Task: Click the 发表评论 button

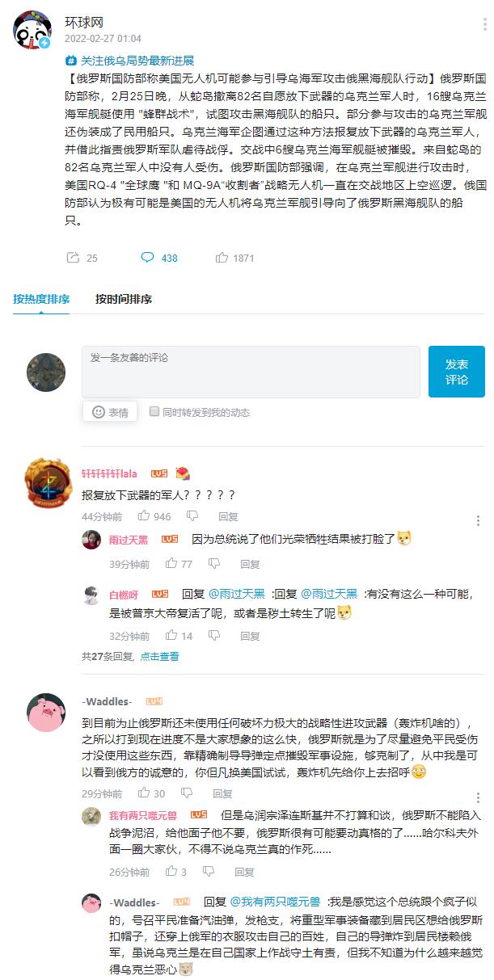Action: [x=457, y=372]
